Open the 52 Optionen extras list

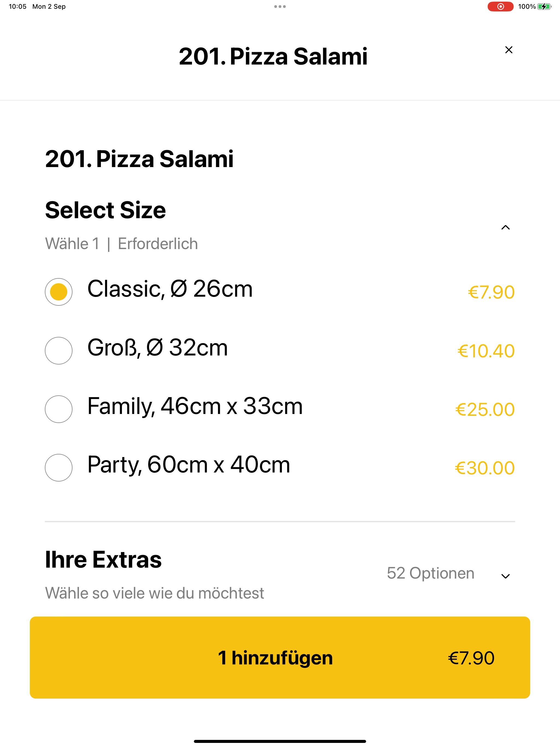pos(430,573)
